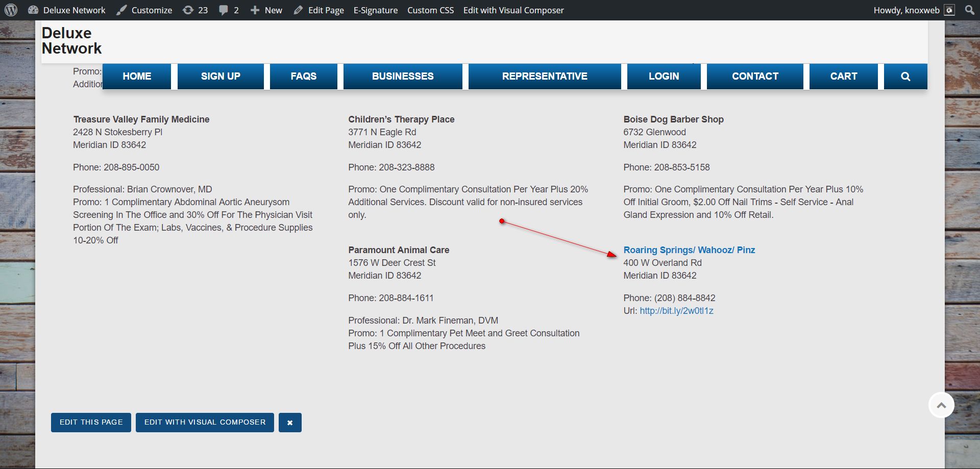
Task: Click the phone number 208-884-1611
Action: (406, 298)
